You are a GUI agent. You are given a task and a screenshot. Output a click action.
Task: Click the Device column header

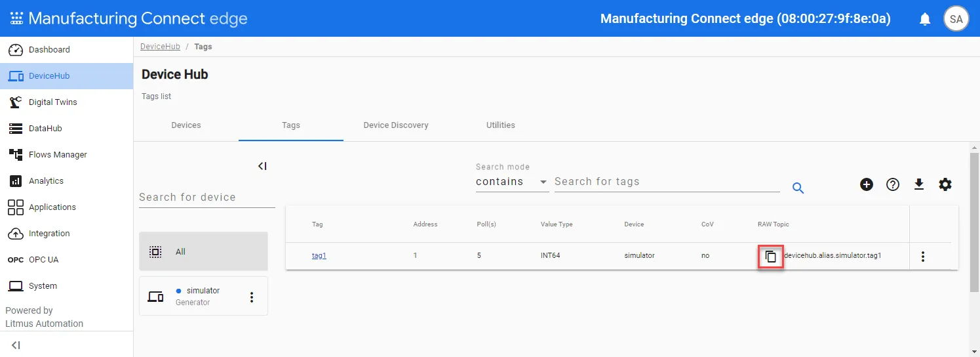pos(634,224)
